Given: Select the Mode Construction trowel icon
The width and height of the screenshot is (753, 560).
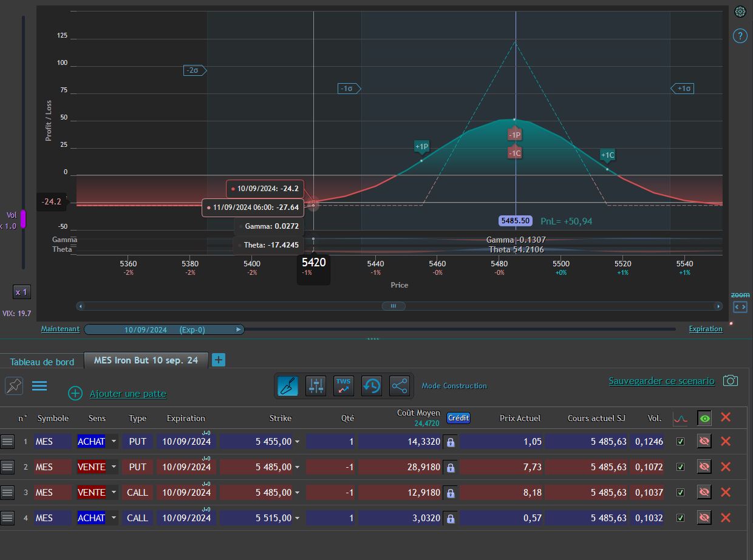Looking at the screenshot, I should point(288,385).
